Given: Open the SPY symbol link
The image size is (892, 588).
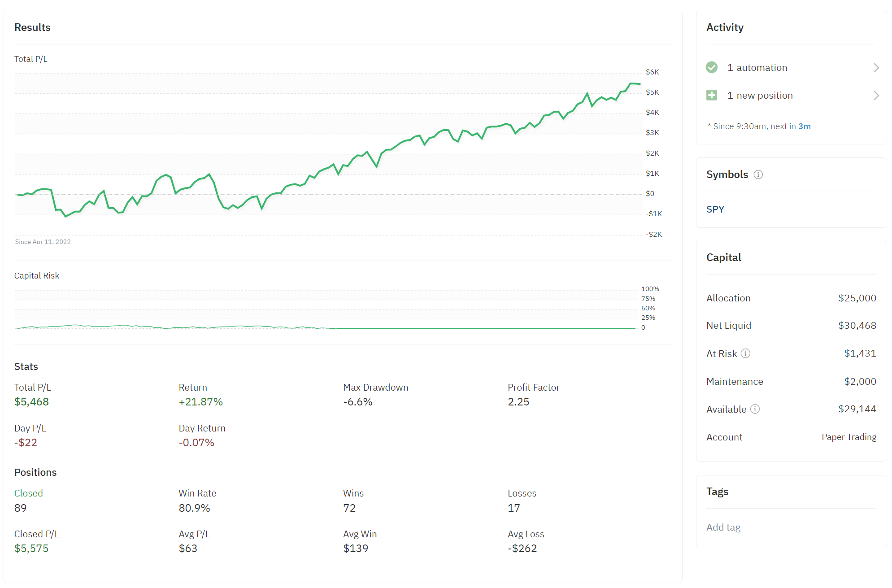Looking at the screenshot, I should [715, 209].
